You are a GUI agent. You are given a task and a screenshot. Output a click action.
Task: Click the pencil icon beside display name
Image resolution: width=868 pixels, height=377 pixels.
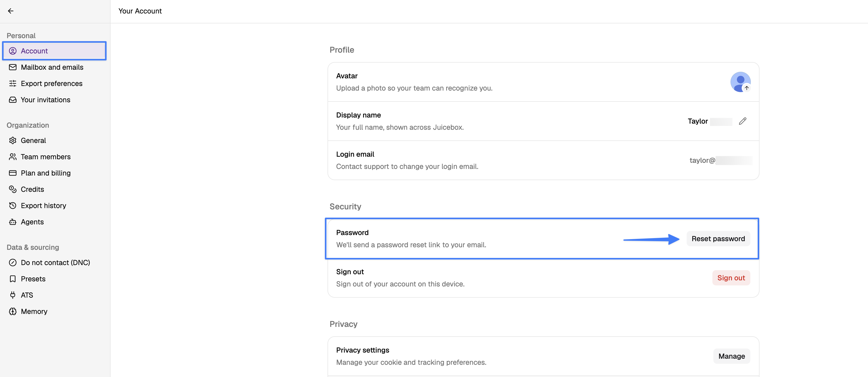pos(743,121)
